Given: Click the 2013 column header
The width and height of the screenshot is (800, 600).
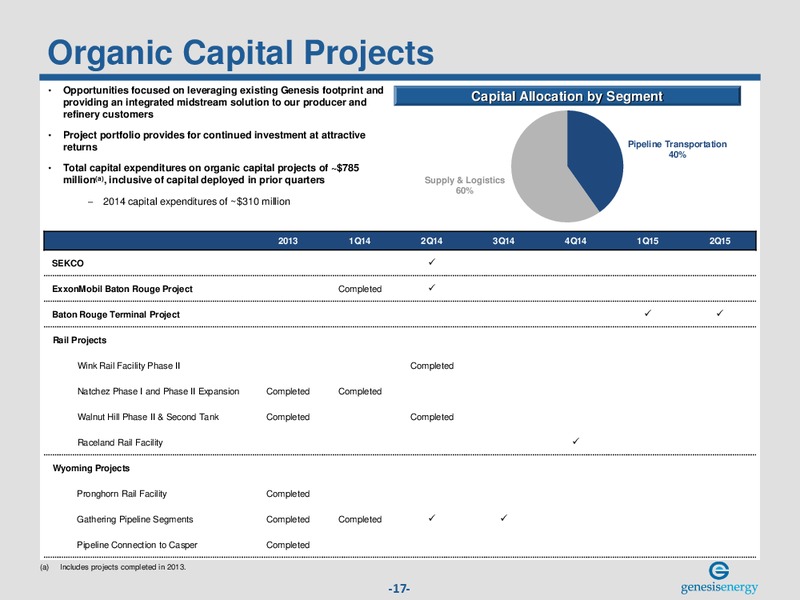Looking at the screenshot, I should pyautogui.click(x=288, y=241).
